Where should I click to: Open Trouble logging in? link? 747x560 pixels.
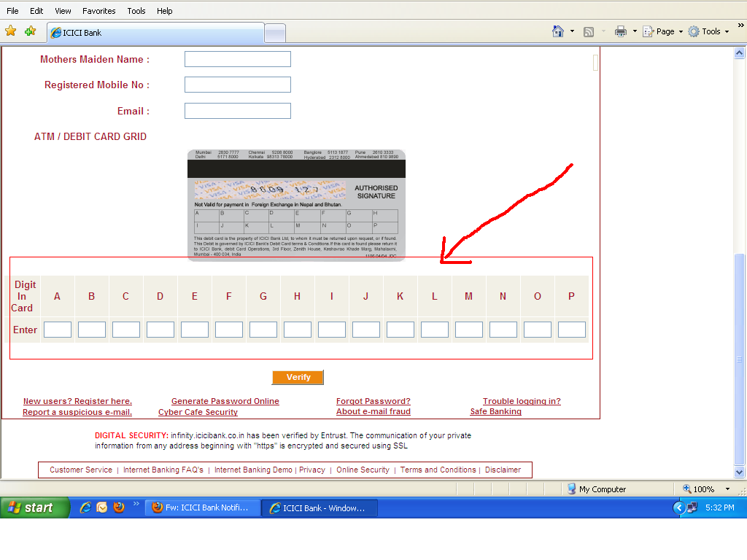pyautogui.click(x=522, y=401)
